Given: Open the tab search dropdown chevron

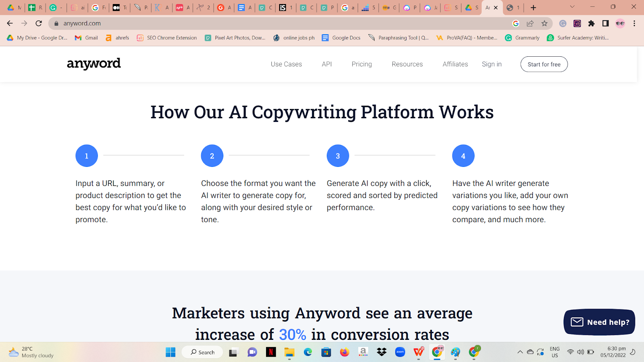Looking at the screenshot, I should pyautogui.click(x=572, y=7).
